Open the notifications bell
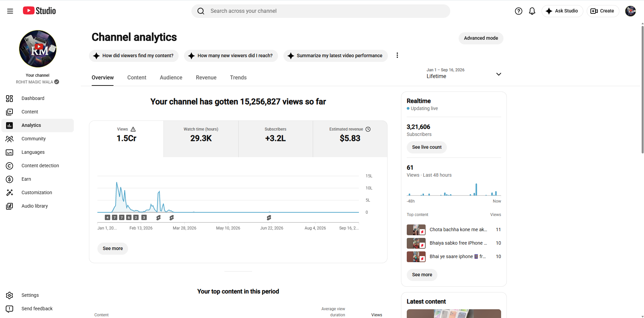This screenshot has width=644, height=318. [532, 11]
